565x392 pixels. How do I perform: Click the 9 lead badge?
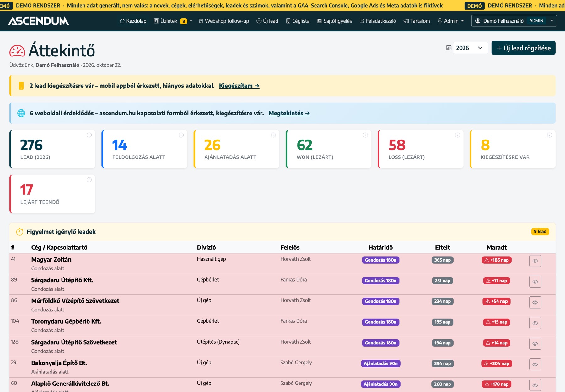point(540,231)
